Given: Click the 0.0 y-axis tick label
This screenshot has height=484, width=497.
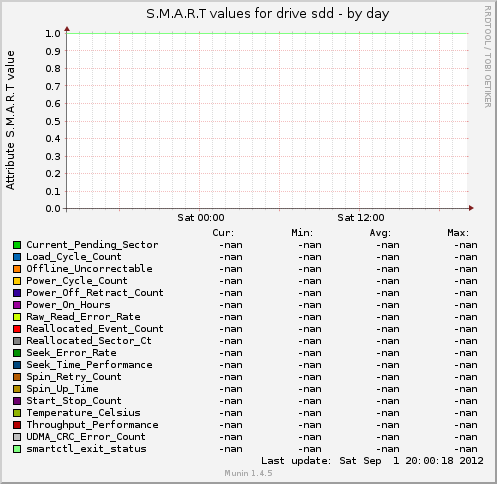Looking at the screenshot, I should click(53, 209).
